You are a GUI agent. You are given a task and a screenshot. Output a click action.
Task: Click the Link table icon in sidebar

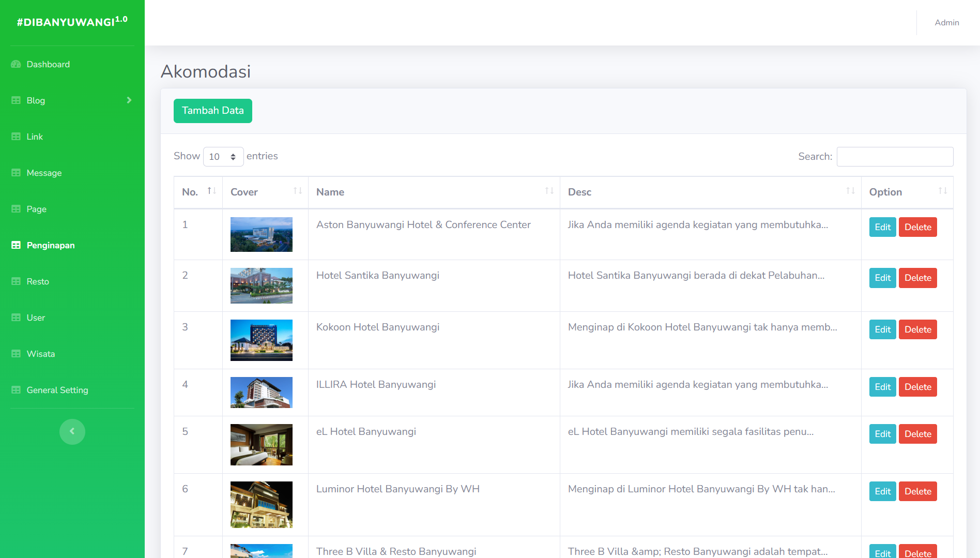(16, 137)
